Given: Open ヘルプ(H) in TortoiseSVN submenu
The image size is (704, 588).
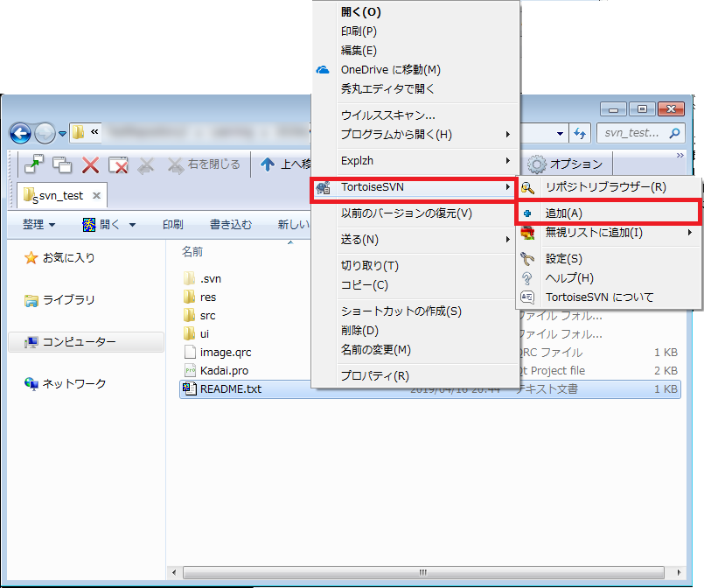Looking at the screenshot, I should tap(609, 278).
